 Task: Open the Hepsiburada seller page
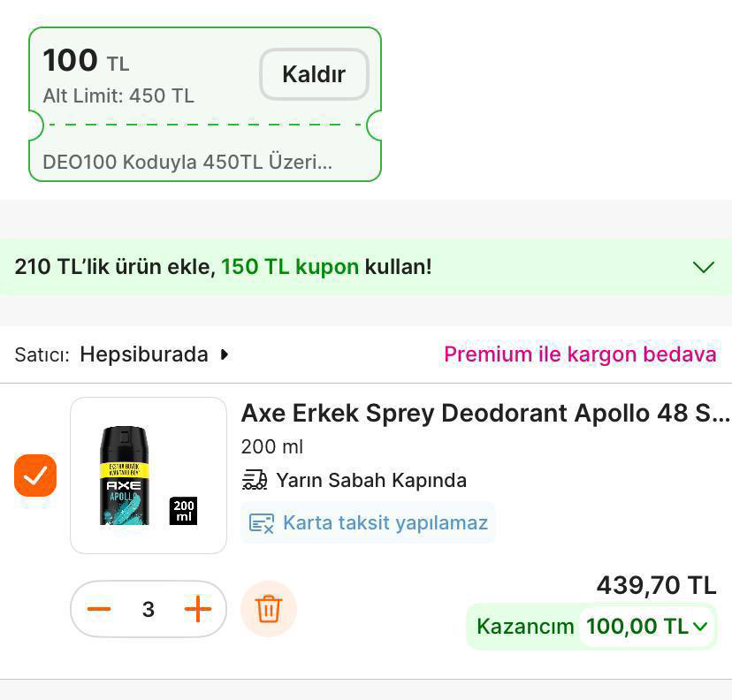(x=144, y=354)
